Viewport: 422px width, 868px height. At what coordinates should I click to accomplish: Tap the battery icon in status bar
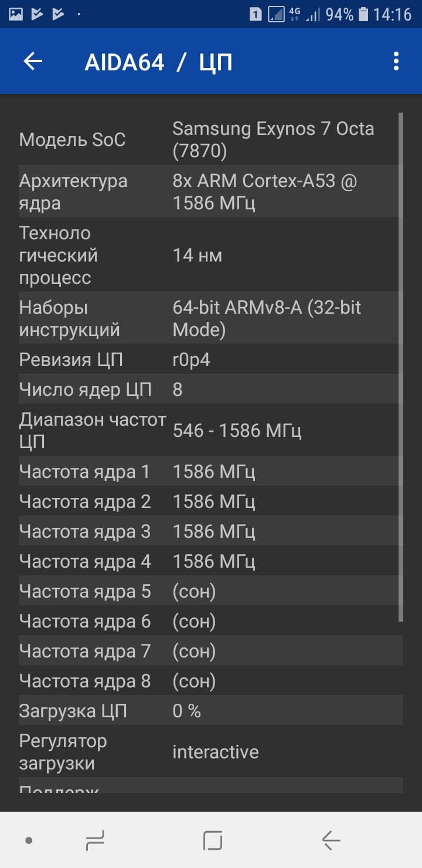tap(363, 14)
